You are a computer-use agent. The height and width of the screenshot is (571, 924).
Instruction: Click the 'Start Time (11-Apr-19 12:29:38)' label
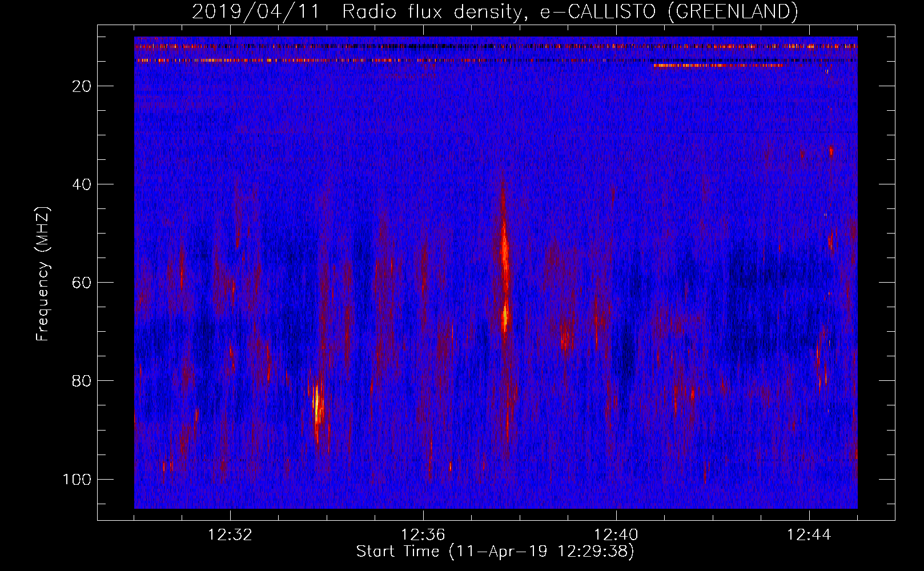pos(495,552)
